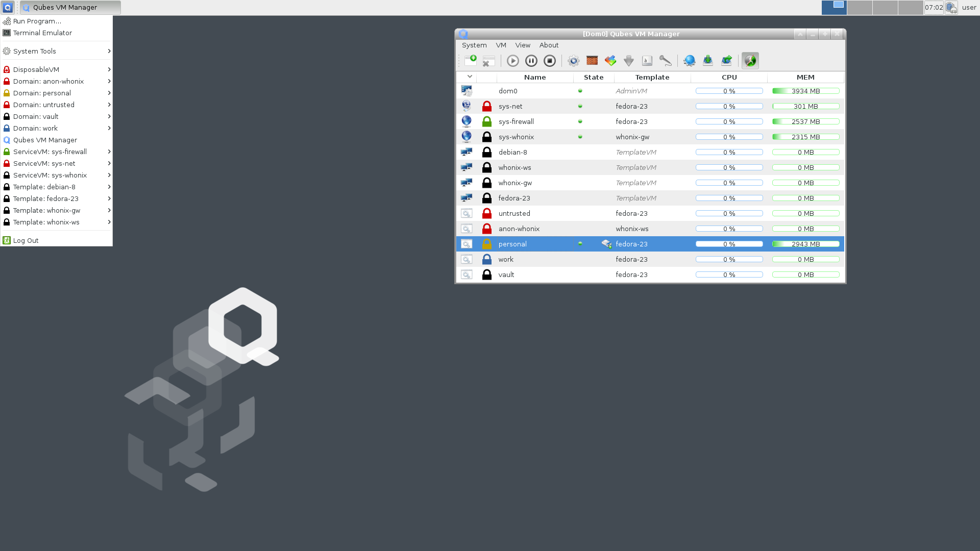Expand Domain: work submenu
The width and height of the screenshot is (980, 551).
[56, 128]
